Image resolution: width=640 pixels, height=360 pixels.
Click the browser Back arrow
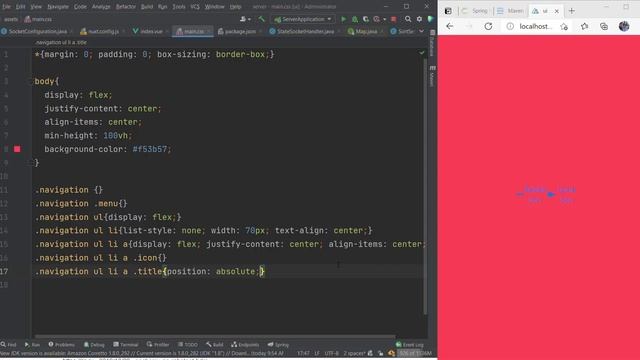point(449,26)
